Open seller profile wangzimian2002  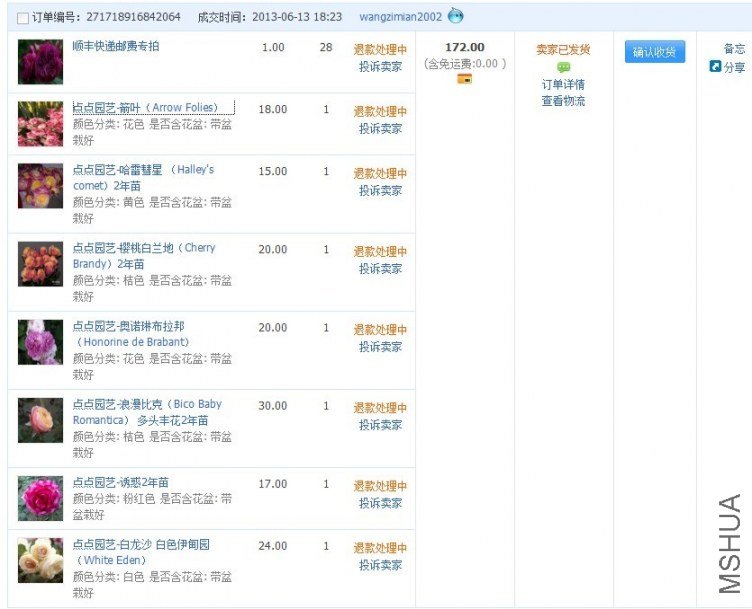coord(400,17)
